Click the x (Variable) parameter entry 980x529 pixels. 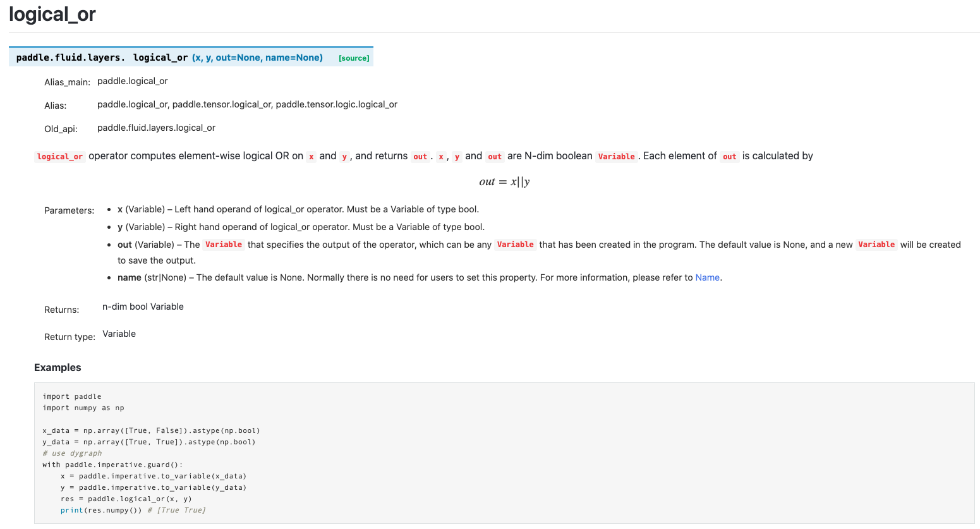[298, 209]
